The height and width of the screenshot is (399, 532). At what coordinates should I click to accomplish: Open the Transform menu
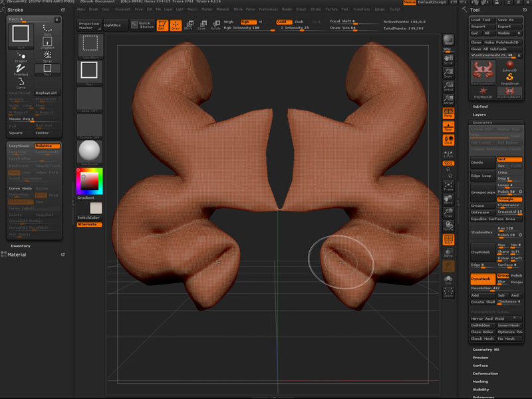pyautogui.click(x=361, y=9)
